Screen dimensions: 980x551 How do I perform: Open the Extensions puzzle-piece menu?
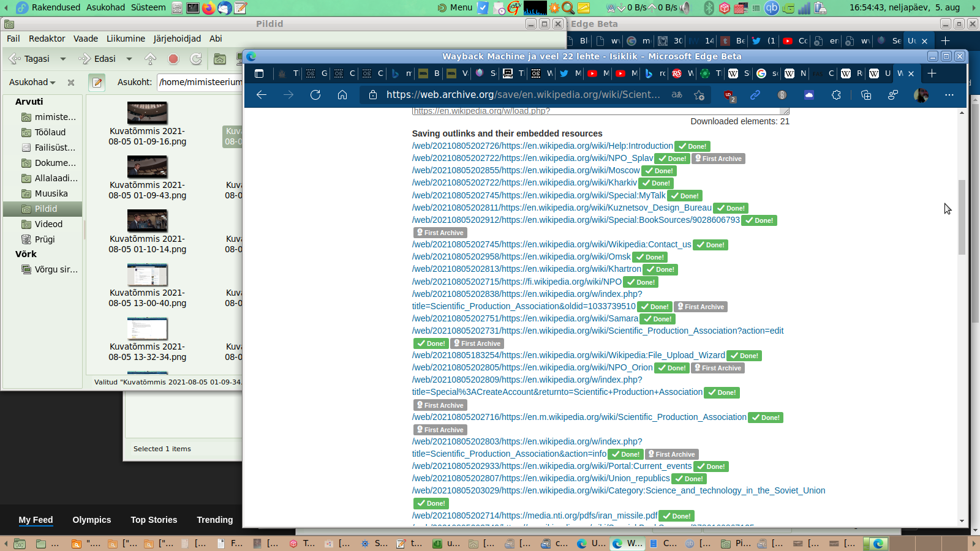tap(836, 95)
